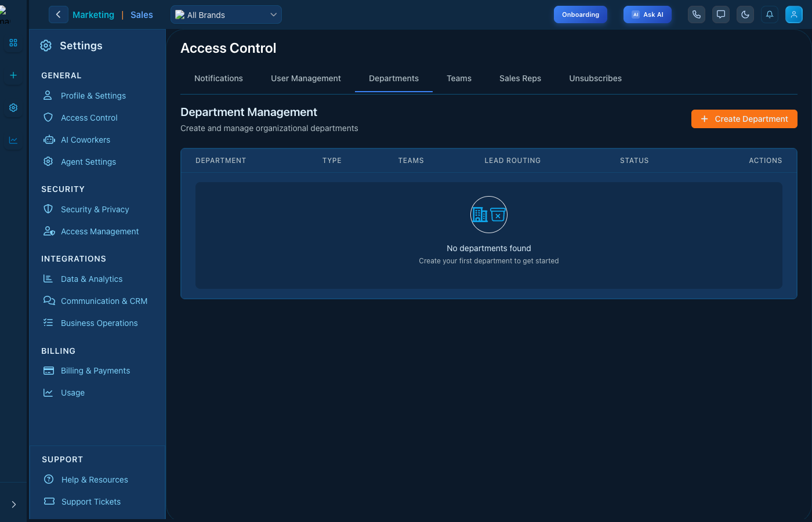Open Usage sidebar label

click(x=72, y=393)
